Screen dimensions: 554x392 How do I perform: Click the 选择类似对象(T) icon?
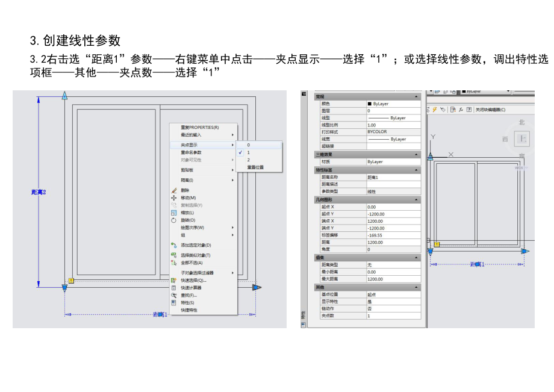174,255
